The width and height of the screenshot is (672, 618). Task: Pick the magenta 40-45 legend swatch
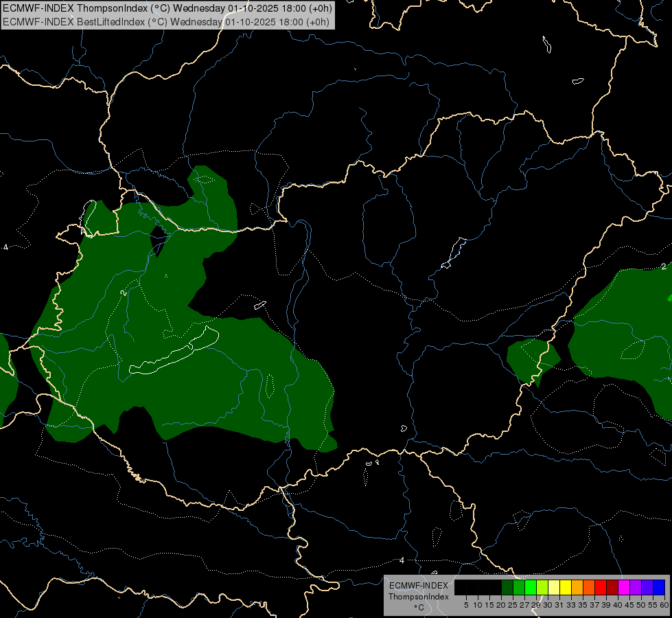pos(624,587)
